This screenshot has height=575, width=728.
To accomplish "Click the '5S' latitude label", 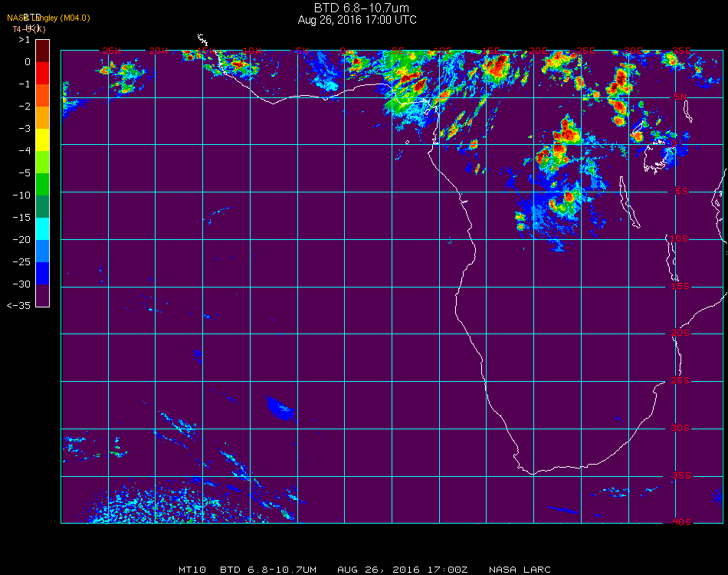I will [681, 192].
